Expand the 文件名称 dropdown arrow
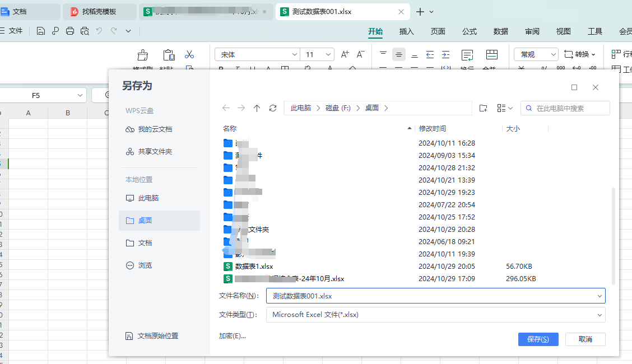The width and height of the screenshot is (632, 364). click(600, 296)
